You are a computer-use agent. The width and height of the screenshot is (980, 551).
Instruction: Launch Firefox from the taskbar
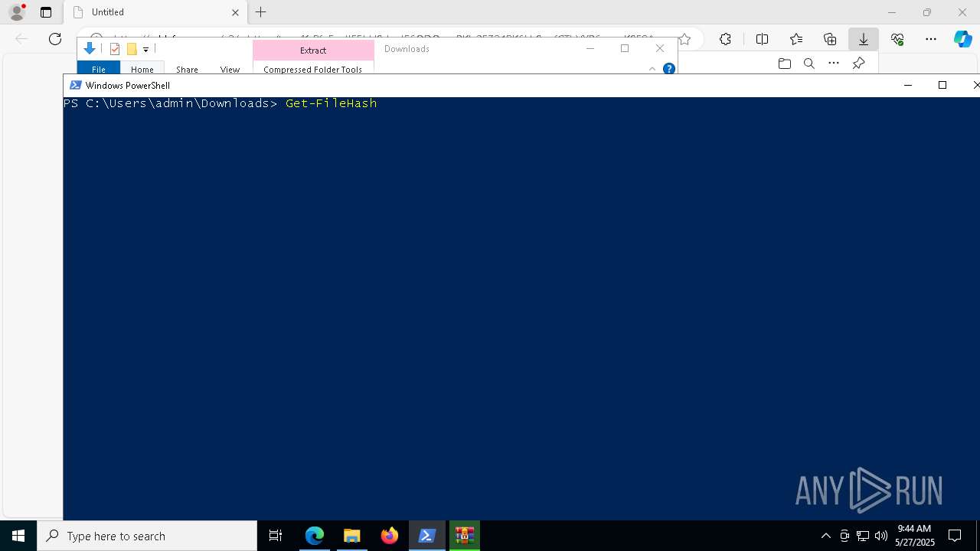coord(390,536)
